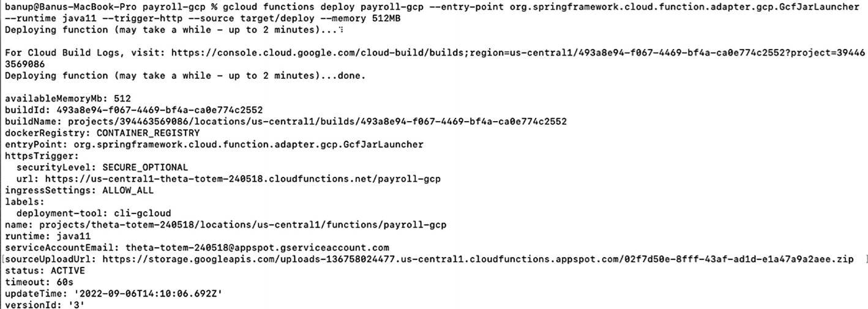Click the timeout: 60s line

tap(39, 282)
